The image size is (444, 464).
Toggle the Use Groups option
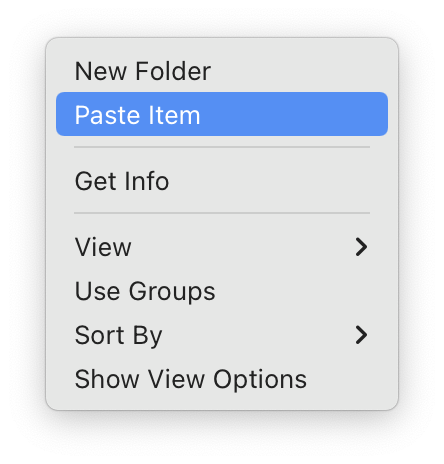tap(222, 291)
